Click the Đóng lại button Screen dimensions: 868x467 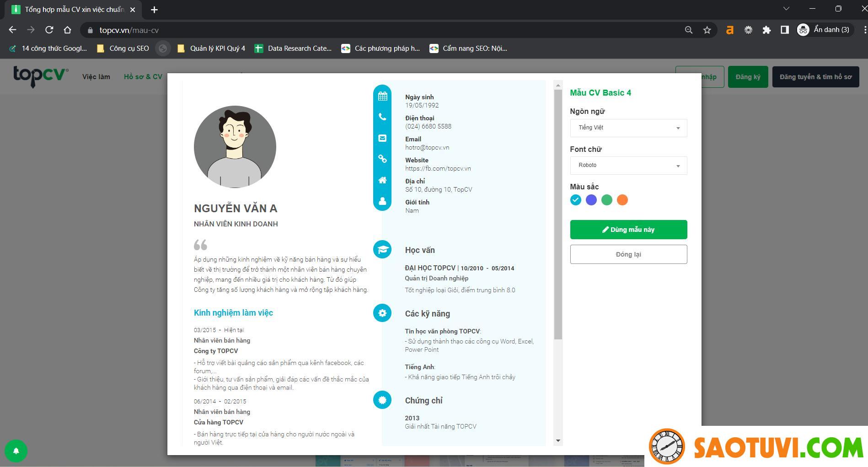click(628, 254)
